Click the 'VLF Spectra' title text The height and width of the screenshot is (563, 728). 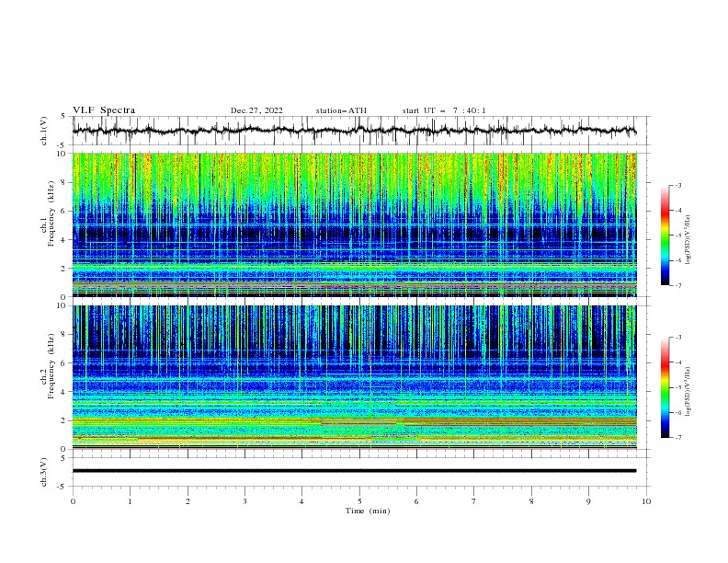104,110
